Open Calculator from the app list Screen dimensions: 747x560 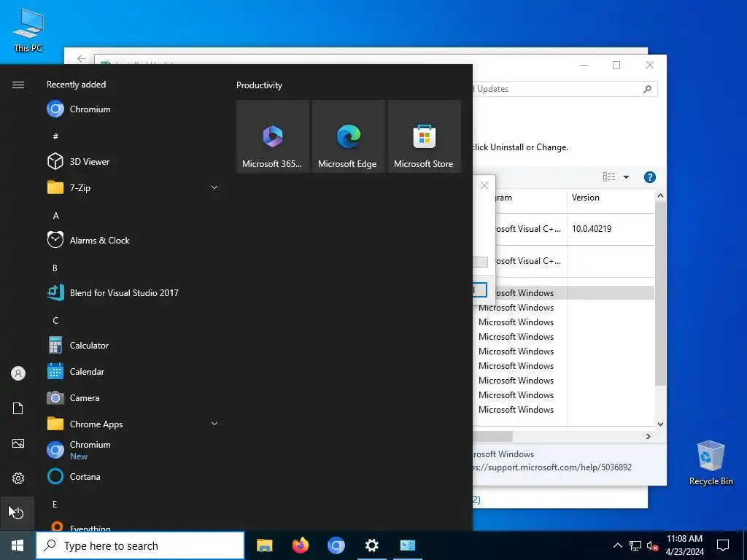click(x=133, y=345)
